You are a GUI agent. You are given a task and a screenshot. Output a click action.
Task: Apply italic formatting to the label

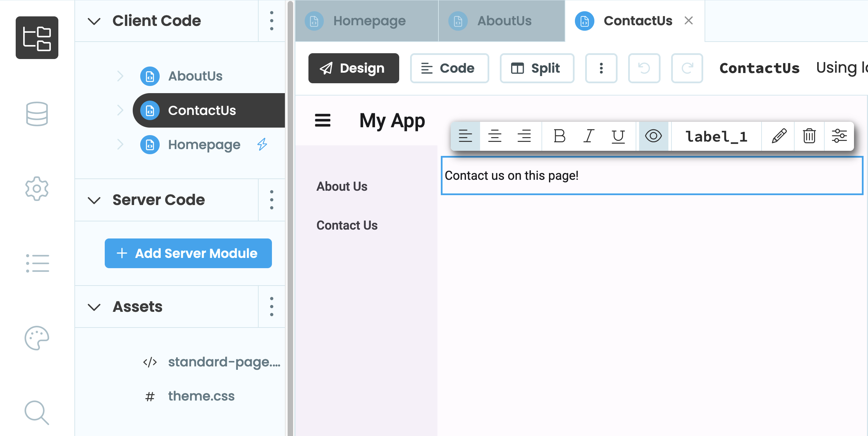click(589, 136)
